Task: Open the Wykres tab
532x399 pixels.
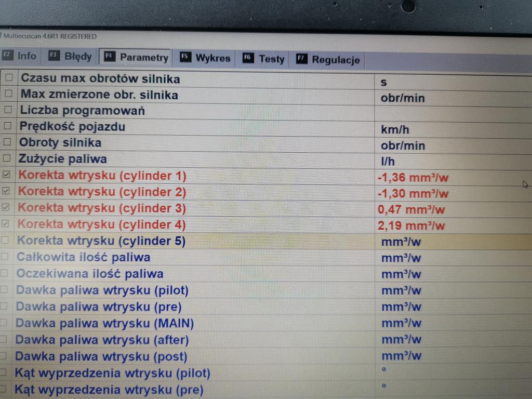Action: click(205, 58)
